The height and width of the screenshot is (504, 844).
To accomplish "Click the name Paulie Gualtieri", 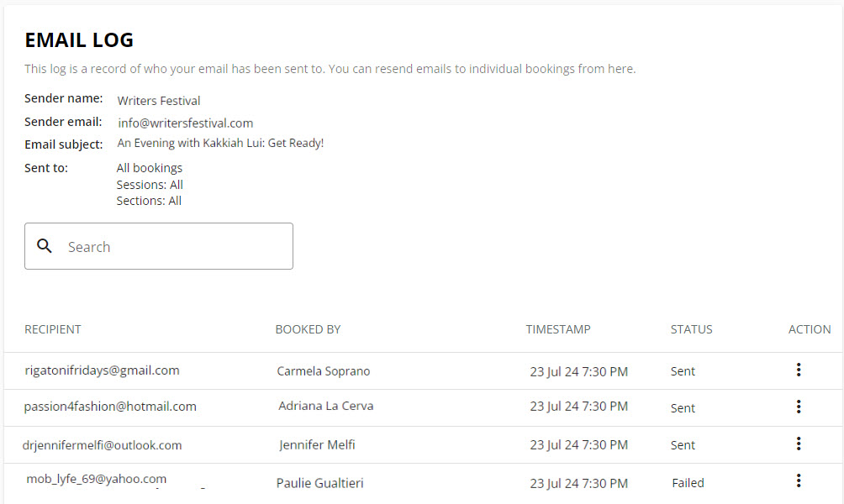I will point(319,483).
